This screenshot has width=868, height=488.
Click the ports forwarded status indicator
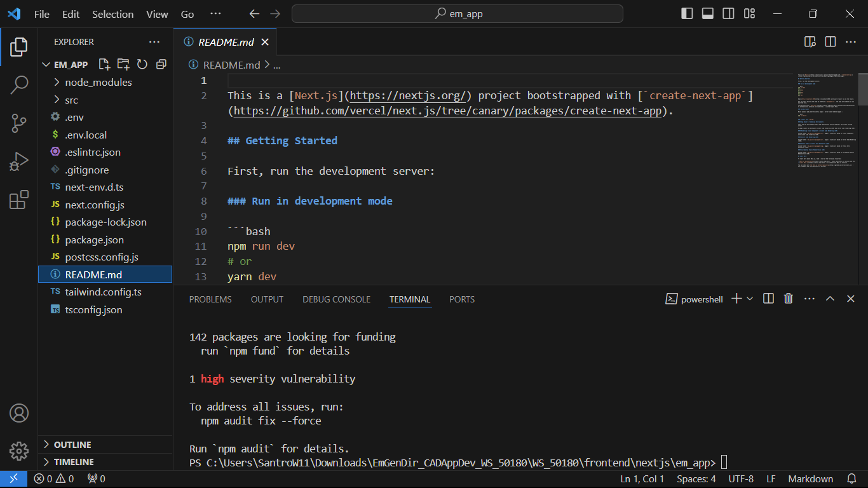point(97,479)
